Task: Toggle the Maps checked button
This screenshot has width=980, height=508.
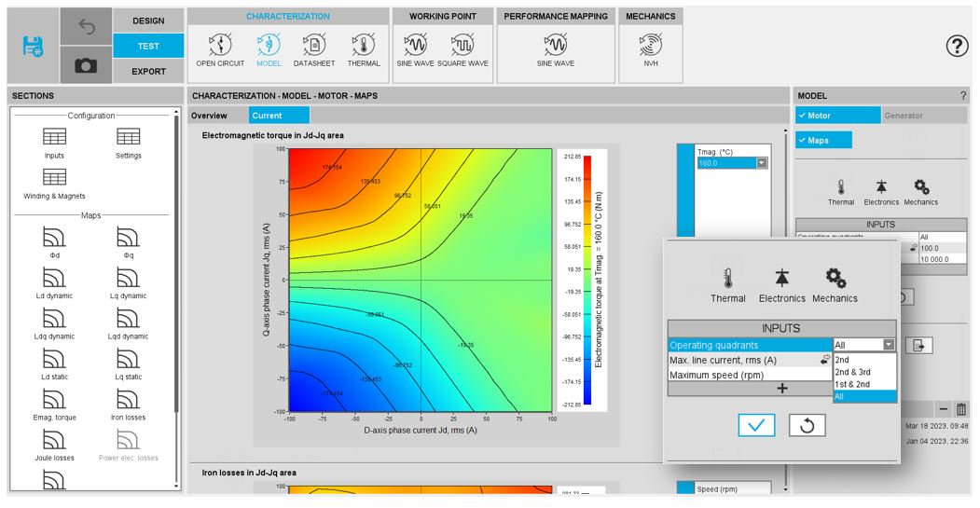Action: point(823,141)
